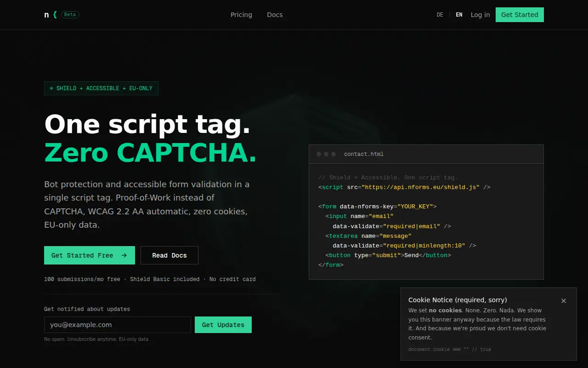Click the shield.js script URL in code
This screenshot has height=368, width=588.
click(421, 187)
